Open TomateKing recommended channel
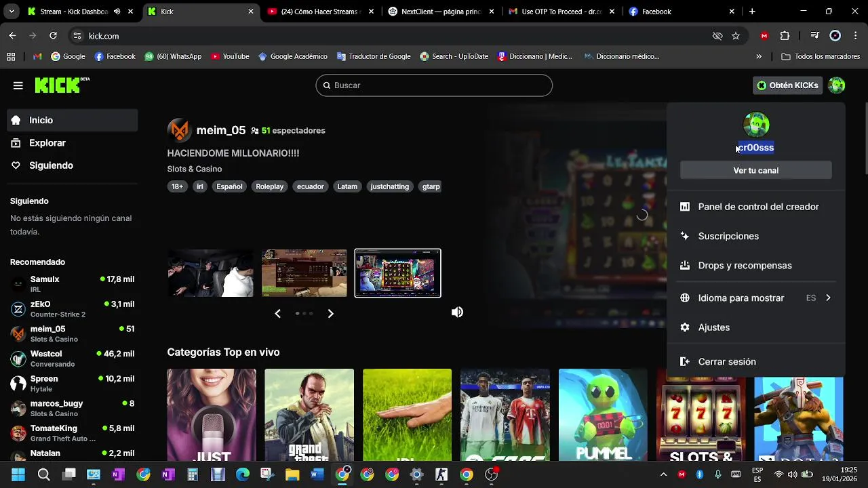868x488 pixels. [73, 433]
